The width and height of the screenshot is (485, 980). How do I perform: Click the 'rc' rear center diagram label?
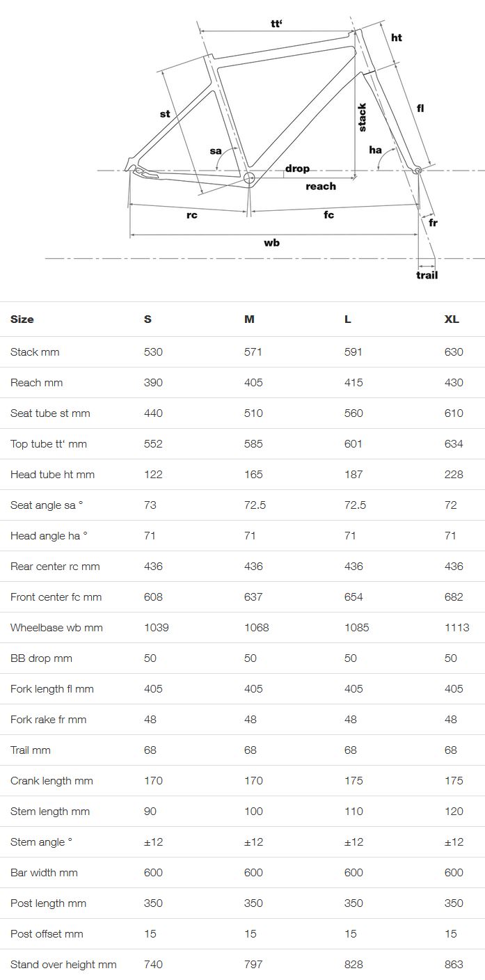coord(192,215)
